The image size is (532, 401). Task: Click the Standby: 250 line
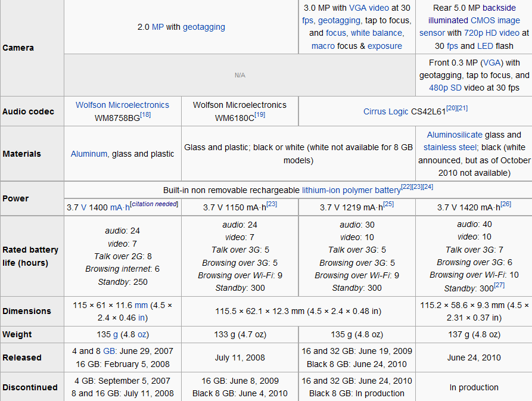pos(123,282)
